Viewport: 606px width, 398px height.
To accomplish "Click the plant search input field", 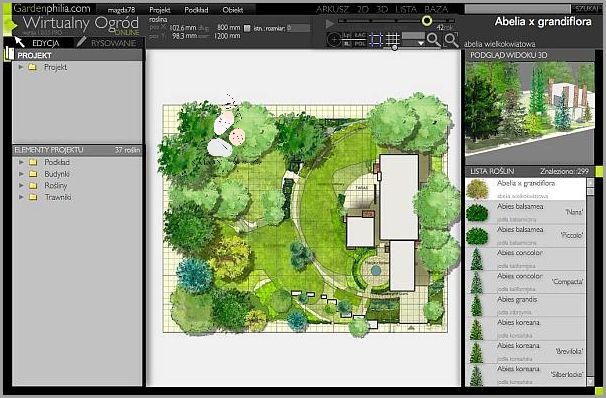I will [x=517, y=9].
